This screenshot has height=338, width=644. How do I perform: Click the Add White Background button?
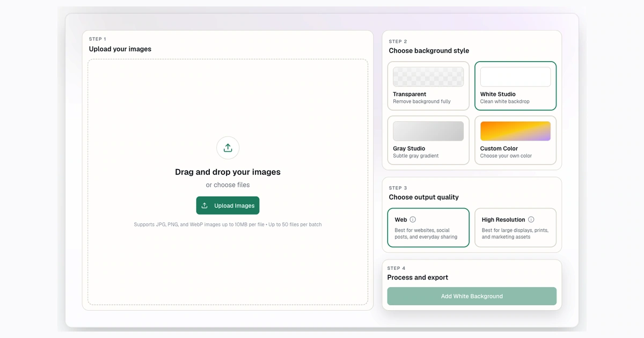point(472,296)
